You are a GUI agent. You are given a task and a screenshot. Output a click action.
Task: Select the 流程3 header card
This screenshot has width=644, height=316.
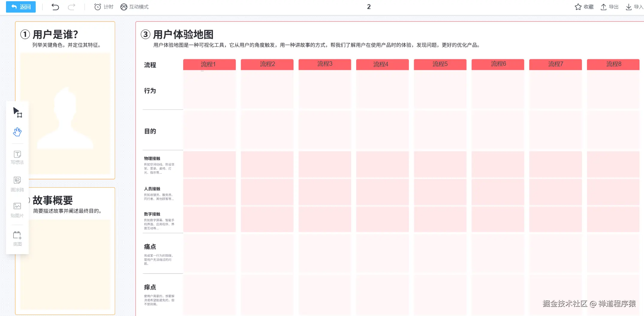325,64
